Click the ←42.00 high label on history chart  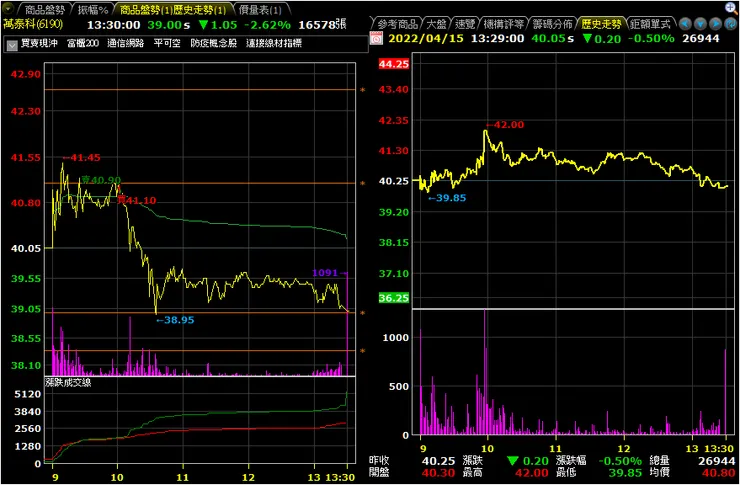pyautogui.click(x=505, y=125)
